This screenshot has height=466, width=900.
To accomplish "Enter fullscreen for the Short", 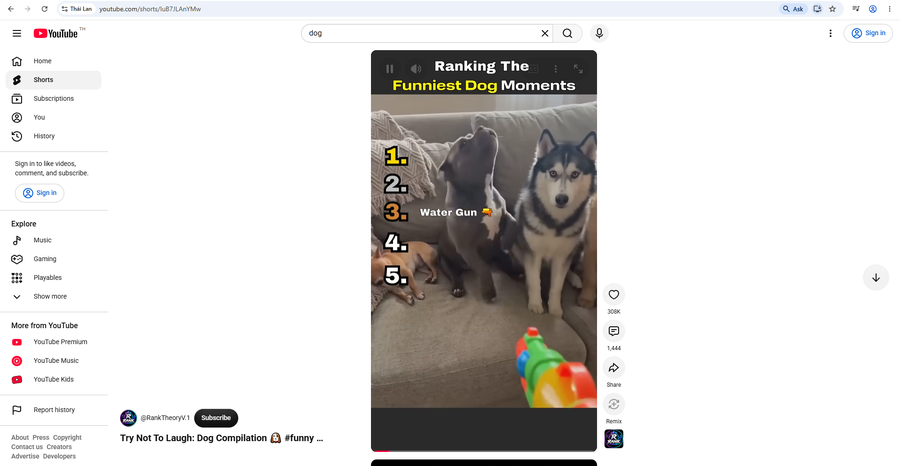I will (x=578, y=69).
